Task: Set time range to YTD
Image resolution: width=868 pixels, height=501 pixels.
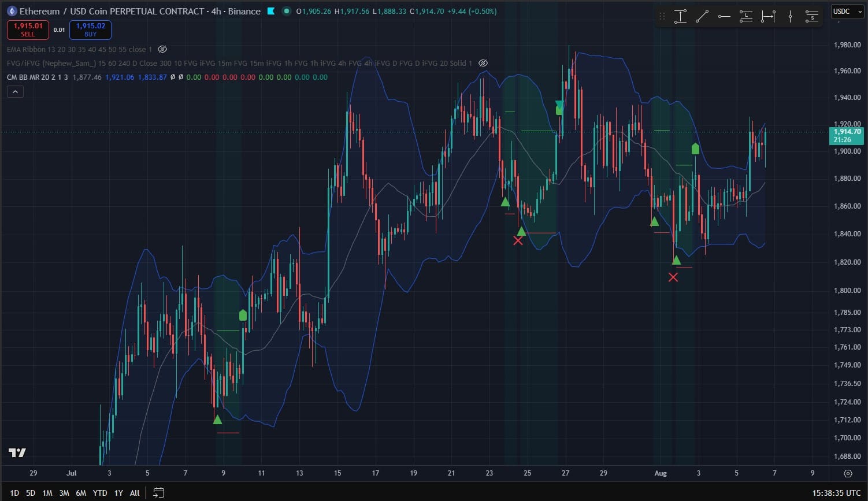Action: [100, 493]
